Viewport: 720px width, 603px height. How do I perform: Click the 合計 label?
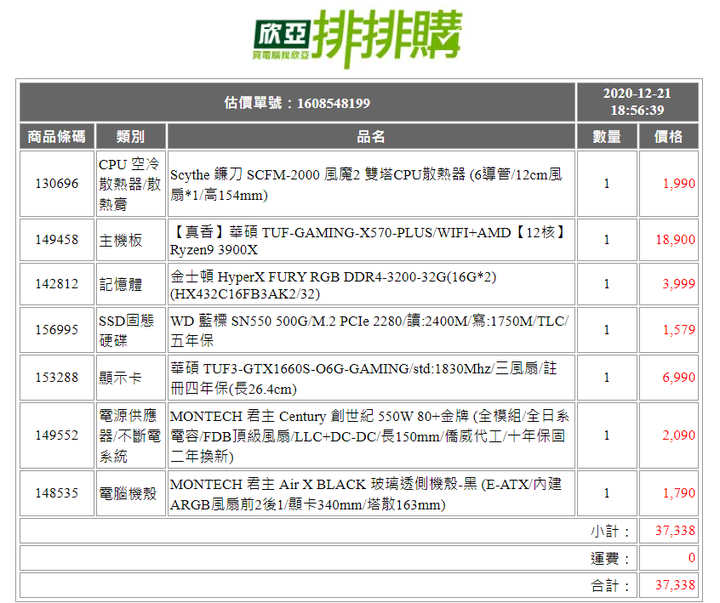pyautogui.click(x=610, y=586)
